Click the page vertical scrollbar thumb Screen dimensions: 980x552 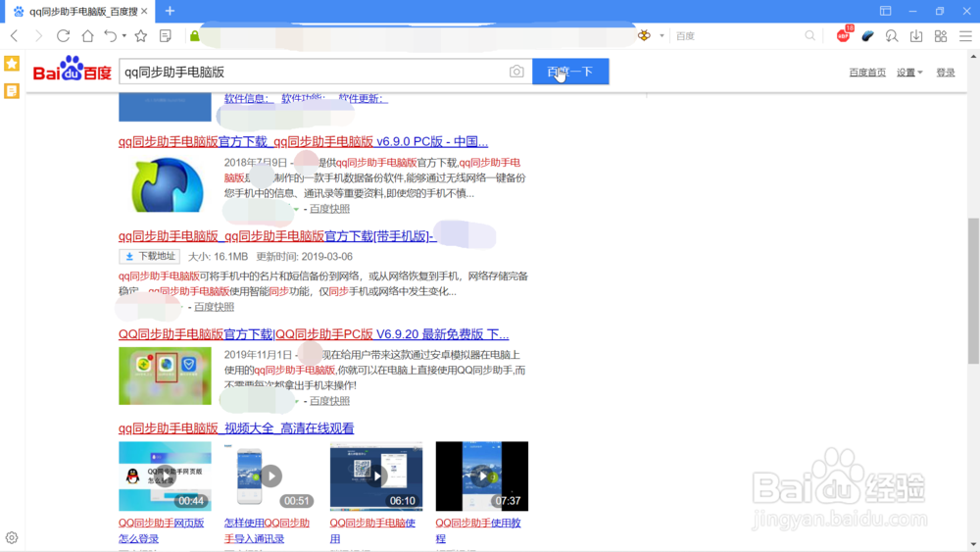tap(973, 290)
